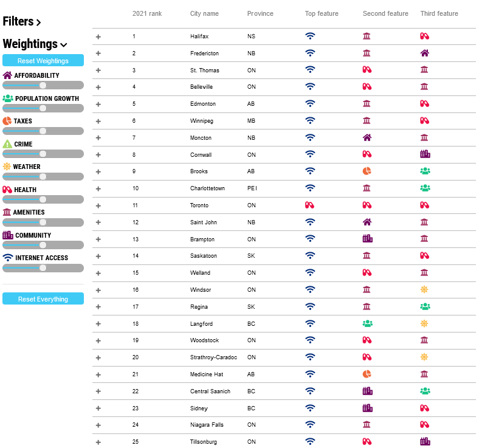Click the city name Belleville
Image resolution: width=482 pixels, height=448 pixels.
pos(201,87)
